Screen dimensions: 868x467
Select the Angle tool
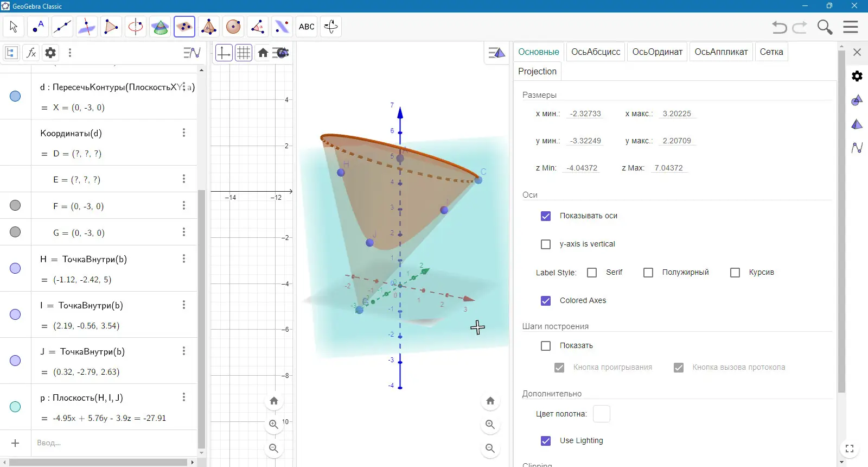[x=258, y=27]
